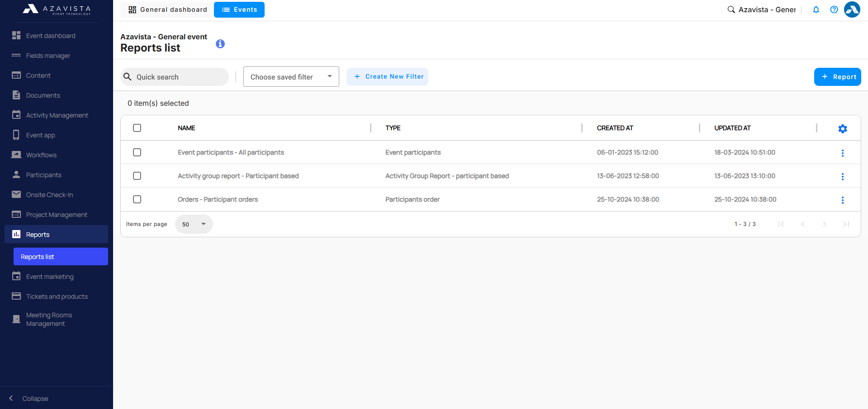Open the Items per page dropdown
868x409 pixels.
pos(194,224)
